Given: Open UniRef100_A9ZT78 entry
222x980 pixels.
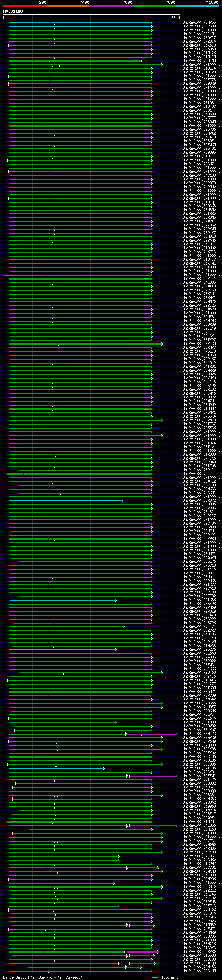Looking at the screenshot, I should [x=199, y=80].
